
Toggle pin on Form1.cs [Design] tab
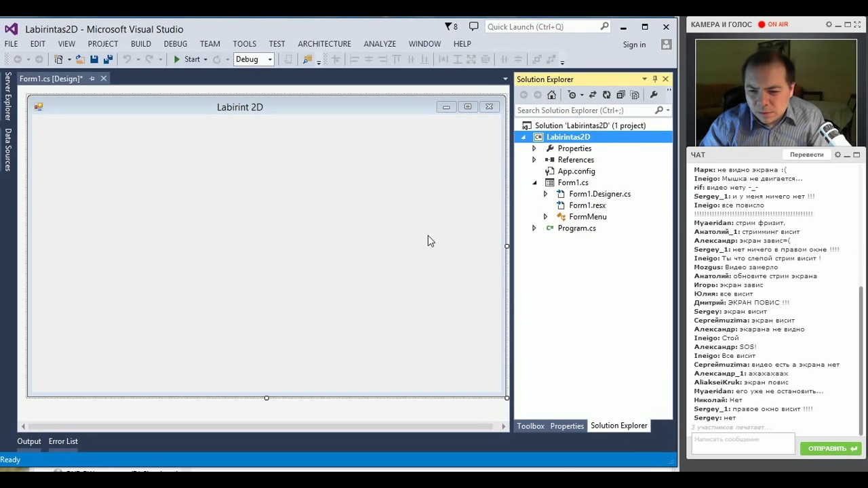click(92, 79)
